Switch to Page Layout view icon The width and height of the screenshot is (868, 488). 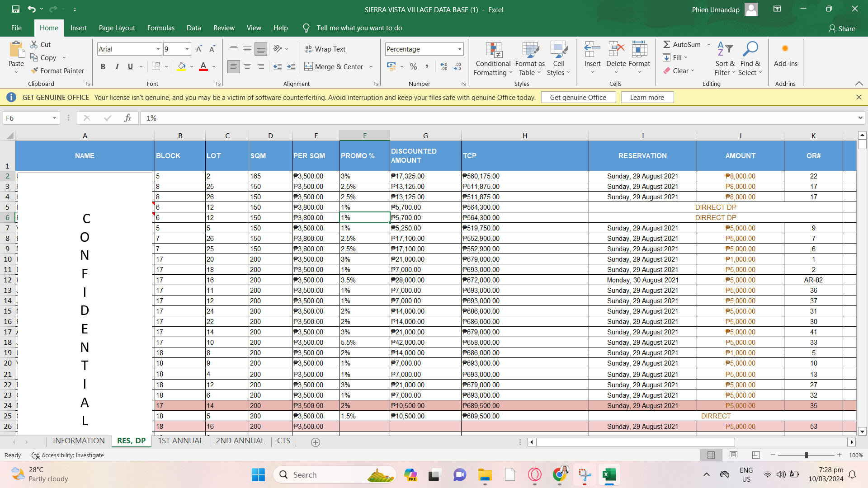pos(734,455)
